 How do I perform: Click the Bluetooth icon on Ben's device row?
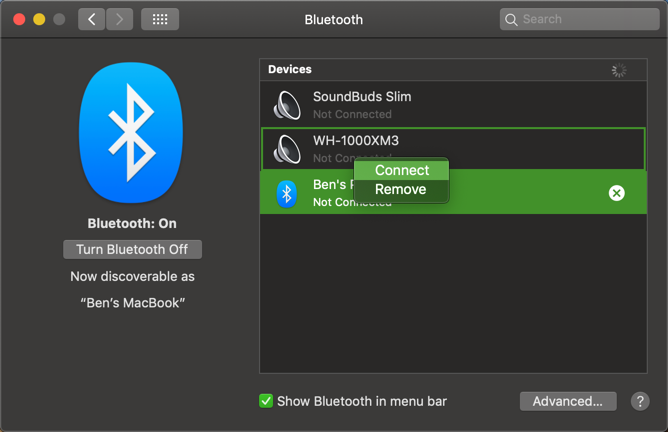(287, 194)
